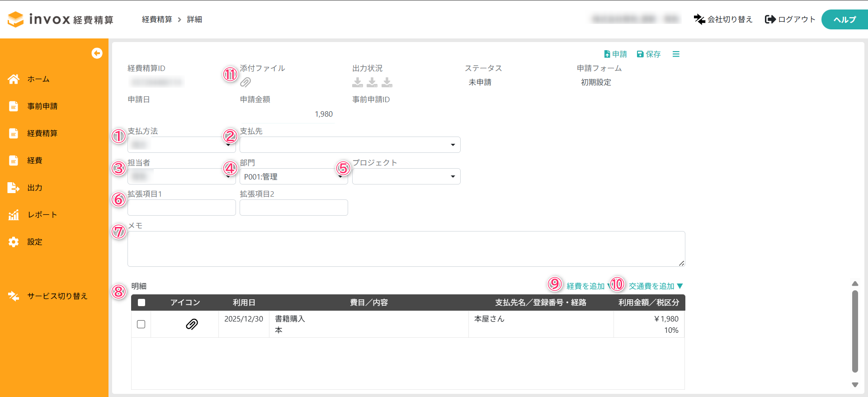The width and height of the screenshot is (868, 397).
Task: Open the 部門 dropdown showing P001:管理
Action: (x=293, y=176)
